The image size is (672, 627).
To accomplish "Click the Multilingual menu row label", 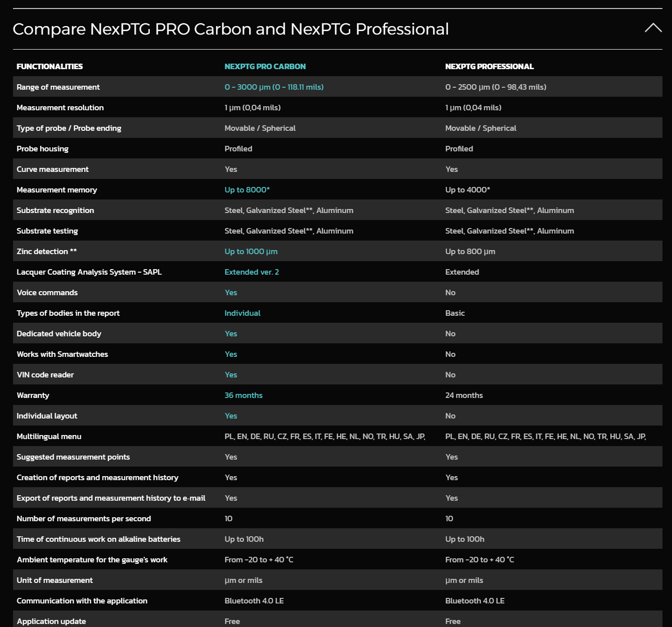I will [49, 437].
